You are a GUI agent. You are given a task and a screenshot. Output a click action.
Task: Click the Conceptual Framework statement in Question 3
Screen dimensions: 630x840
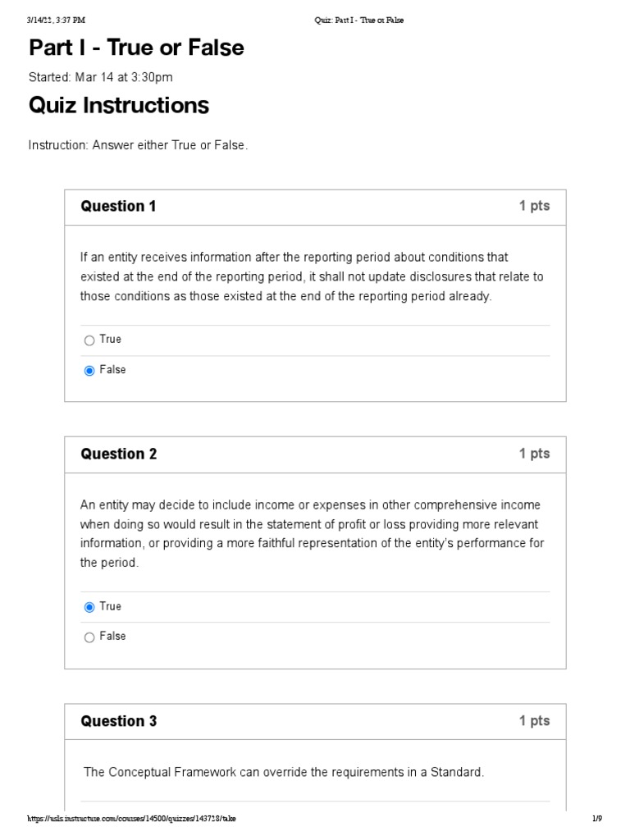click(x=284, y=772)
